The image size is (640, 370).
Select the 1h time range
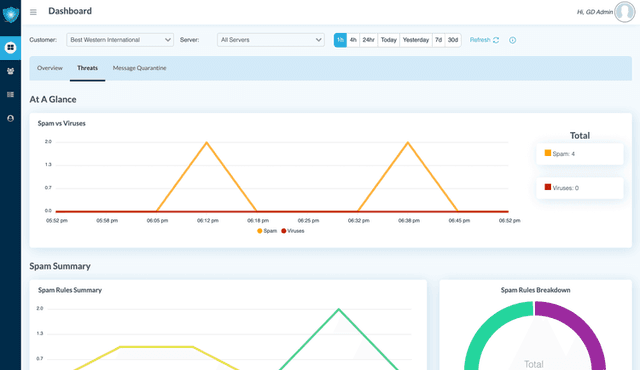coord(340,40)
